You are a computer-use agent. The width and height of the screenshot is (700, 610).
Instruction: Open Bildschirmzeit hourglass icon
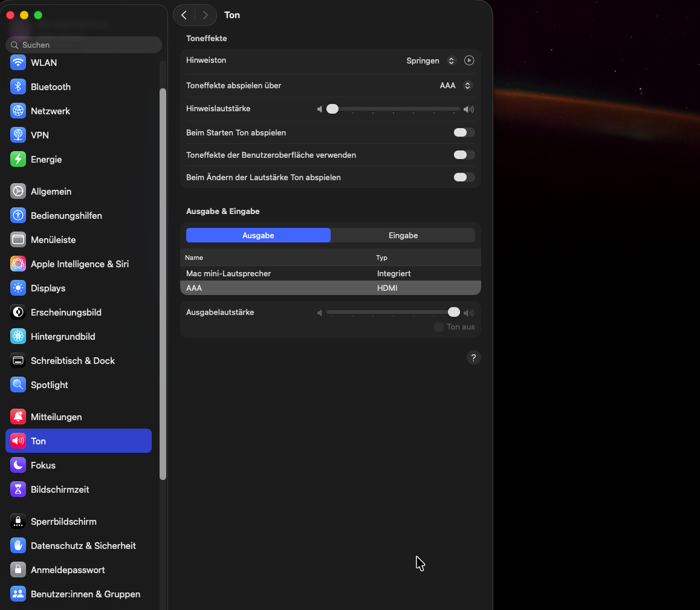point(18,490)
